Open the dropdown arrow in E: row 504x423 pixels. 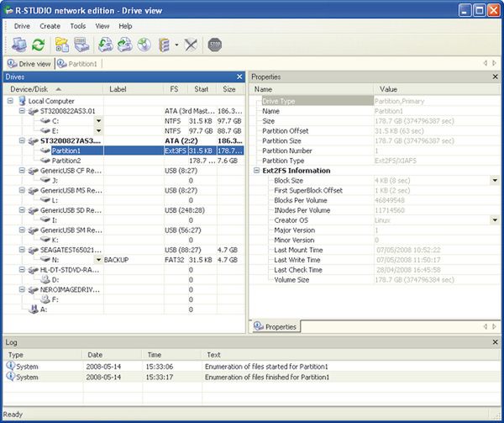coord(99,131)
